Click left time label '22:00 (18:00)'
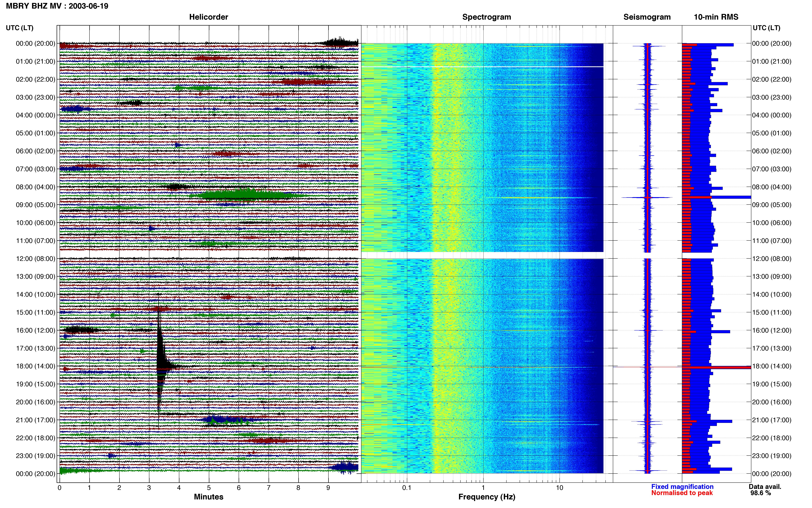 click(x=36, y=438)
